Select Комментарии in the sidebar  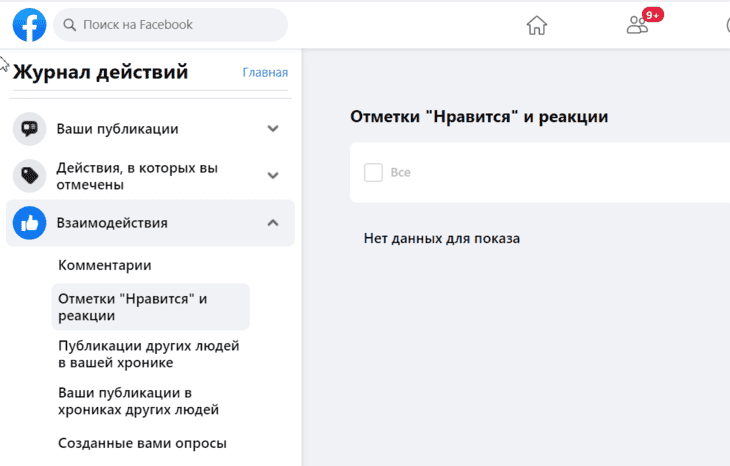[x=105, y=265]
